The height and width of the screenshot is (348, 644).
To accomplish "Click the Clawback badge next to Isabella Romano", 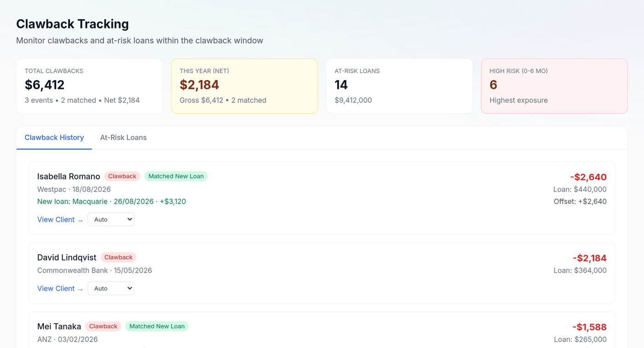I will coord(122,176).
